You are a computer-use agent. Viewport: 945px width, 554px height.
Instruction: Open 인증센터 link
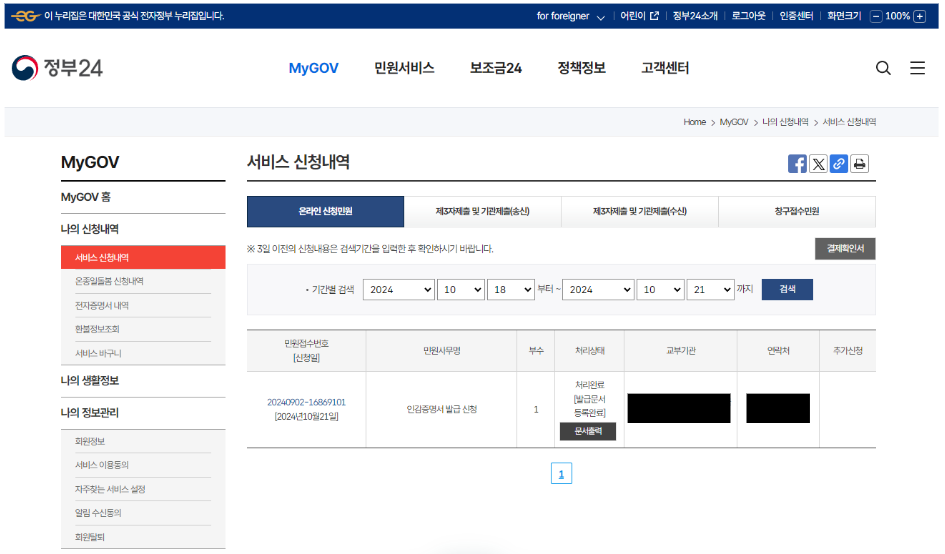click(x=796, y=16)
